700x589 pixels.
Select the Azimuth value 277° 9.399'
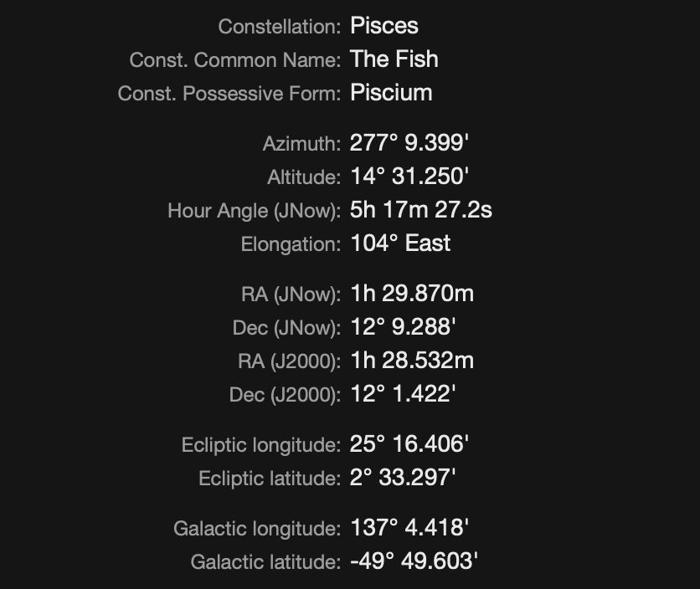click(409, 143)
